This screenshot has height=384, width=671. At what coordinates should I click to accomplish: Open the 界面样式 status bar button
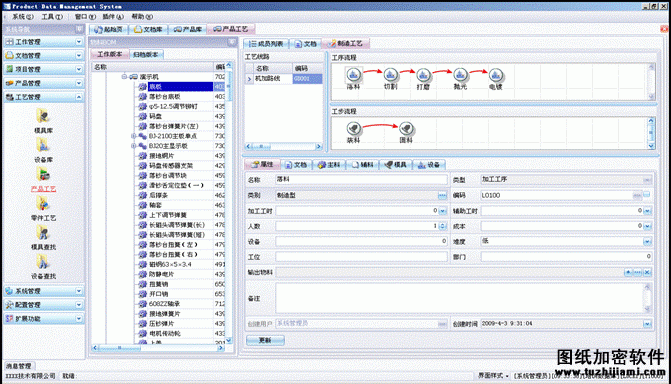pos(493,376)
